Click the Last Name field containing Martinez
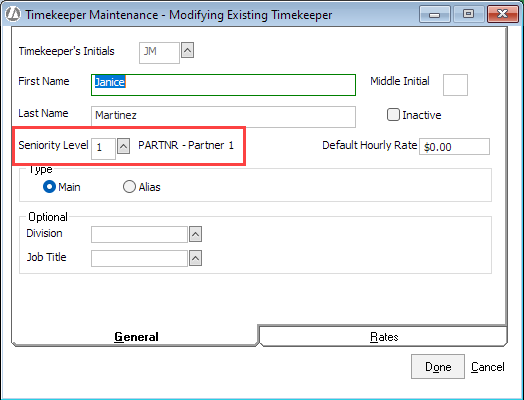This screenshot has width=524, height=400. 223,117
